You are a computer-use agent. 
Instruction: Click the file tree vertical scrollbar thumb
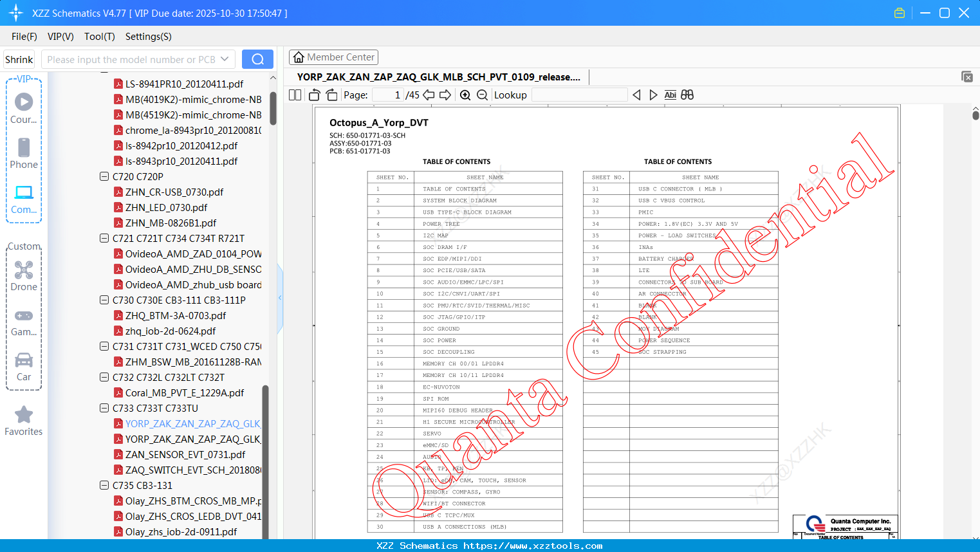click(x=273, y=107)
